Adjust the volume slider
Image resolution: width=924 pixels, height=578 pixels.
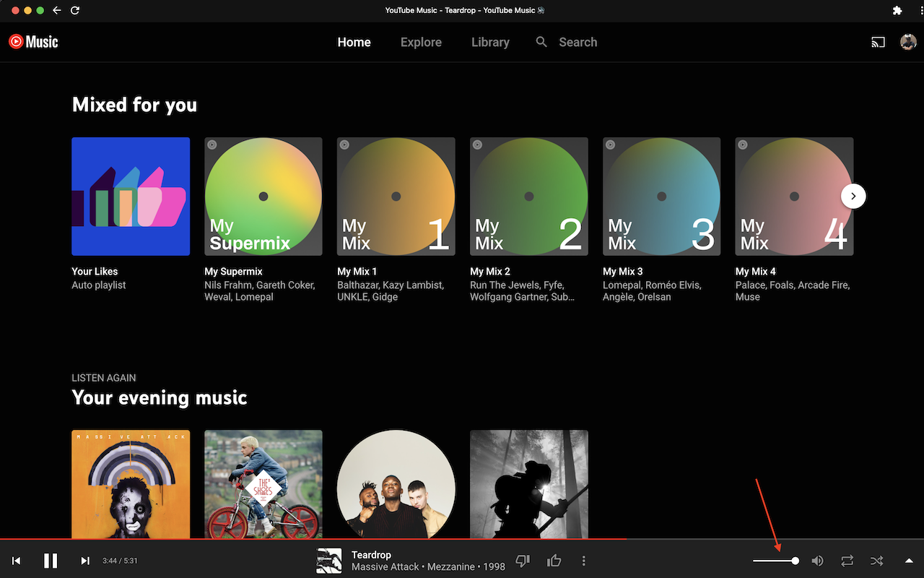point(775,561)
